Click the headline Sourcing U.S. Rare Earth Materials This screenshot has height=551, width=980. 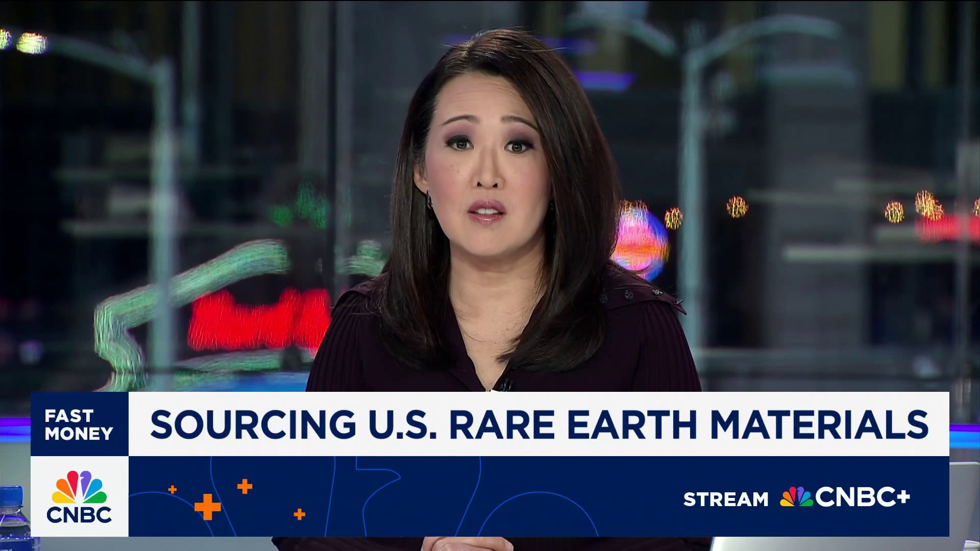pyautogui.click(x=538, y=424)
